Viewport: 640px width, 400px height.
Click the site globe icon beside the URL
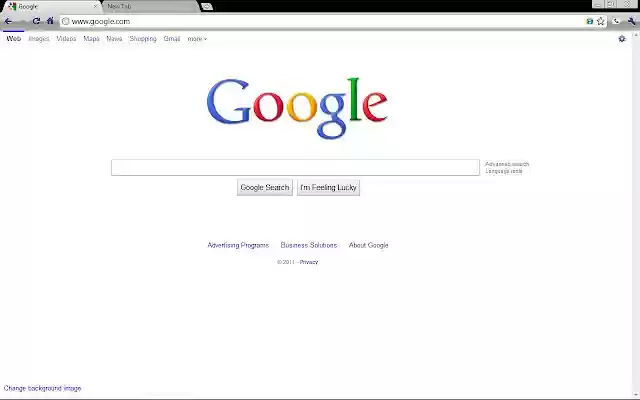click(65, 21)
